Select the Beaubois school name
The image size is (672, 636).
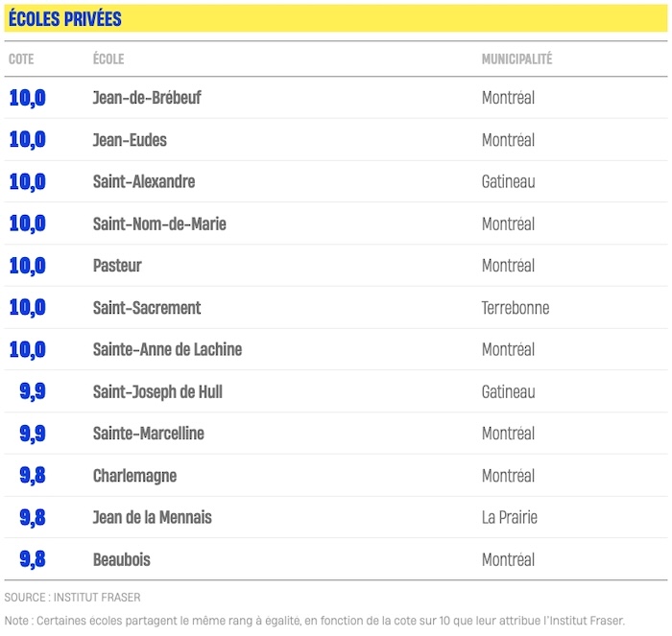pyautogui.click(x=122, y=559)
